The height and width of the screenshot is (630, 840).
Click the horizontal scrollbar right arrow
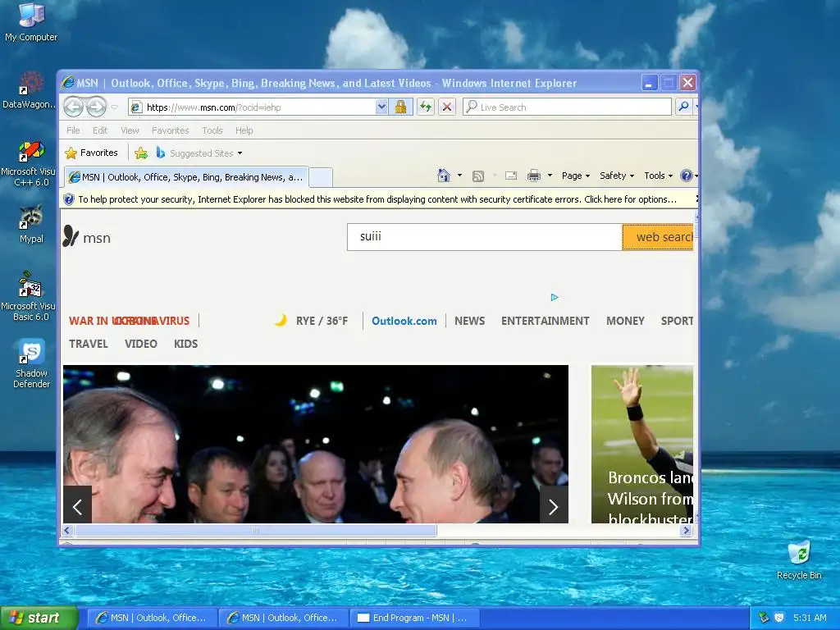(687, 531)
